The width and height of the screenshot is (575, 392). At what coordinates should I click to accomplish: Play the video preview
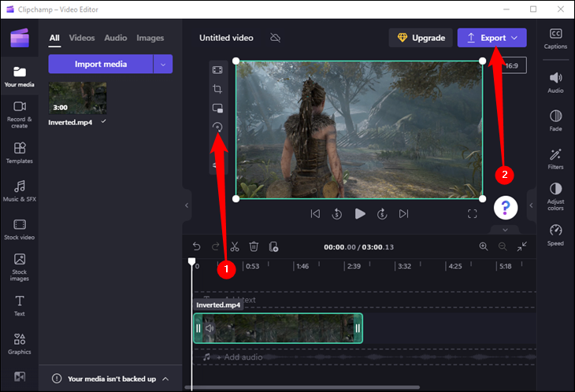pos(360,213)
